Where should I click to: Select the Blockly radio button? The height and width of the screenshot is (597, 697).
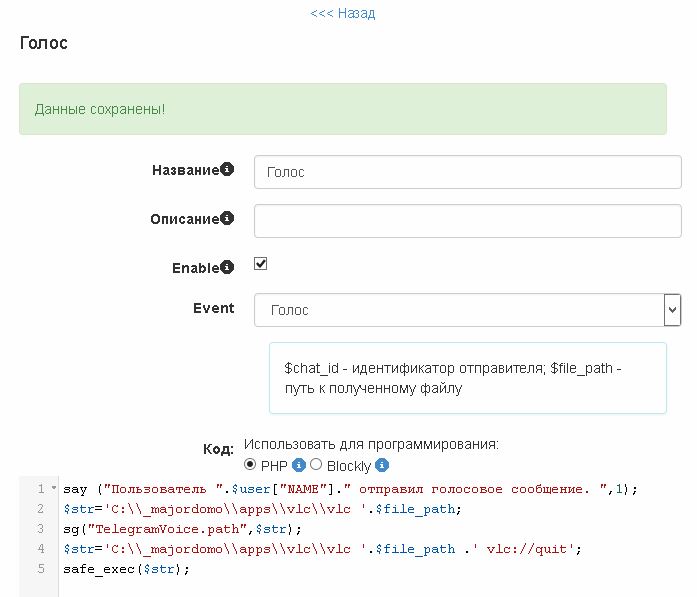click(x=316, y=465)
